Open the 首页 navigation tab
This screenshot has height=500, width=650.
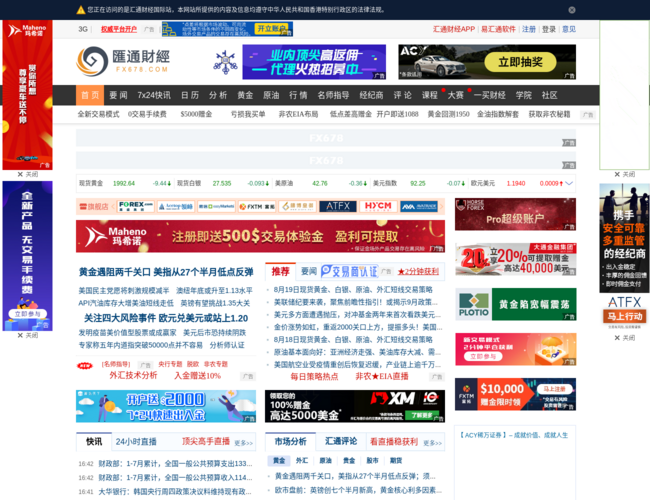pyautogui.click(x=90, y=95)
